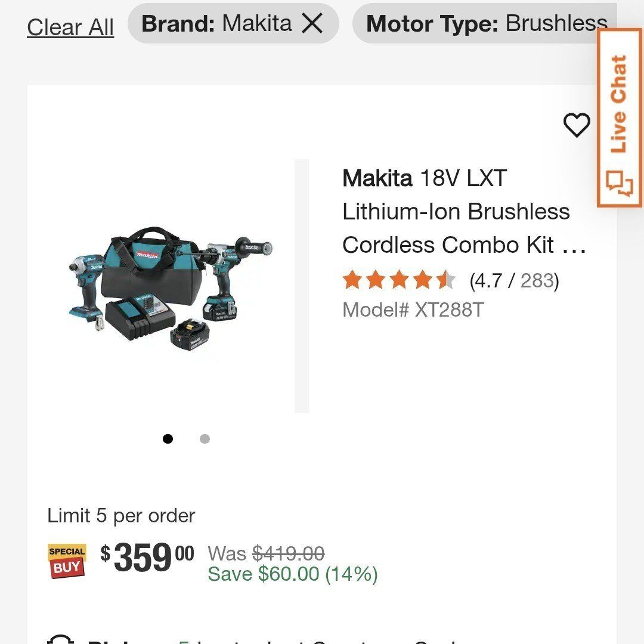Click the Save $60.00 (14%) text
The width and height of the screenshot is (644, 644).
point(292,574)
